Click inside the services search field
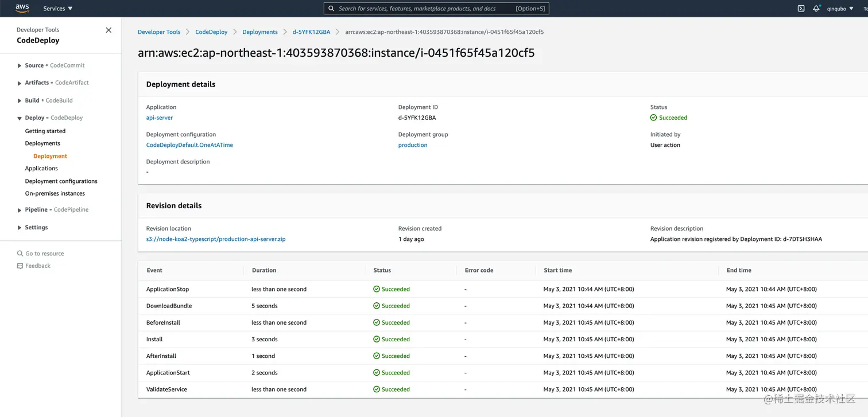 tap(436, 8)
